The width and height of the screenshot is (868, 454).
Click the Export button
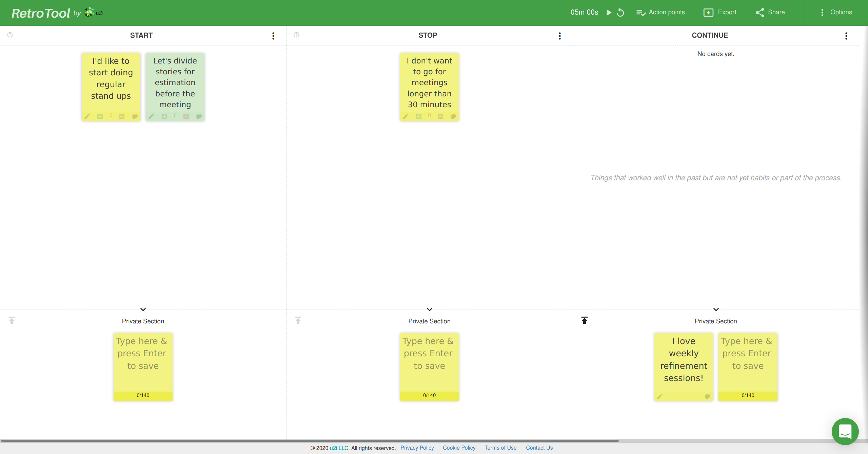(x=720, y=13)
